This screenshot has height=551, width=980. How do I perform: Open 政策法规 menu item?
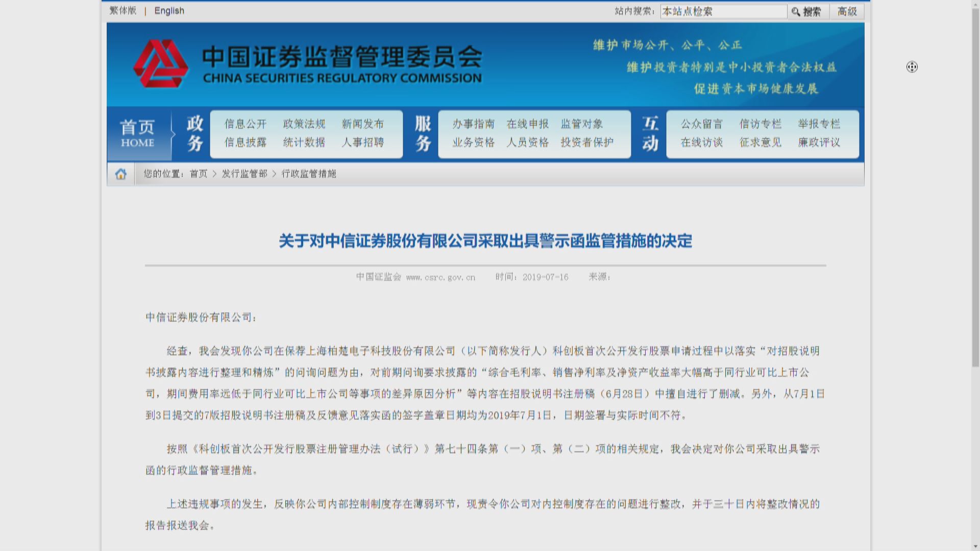coord(304,124)
